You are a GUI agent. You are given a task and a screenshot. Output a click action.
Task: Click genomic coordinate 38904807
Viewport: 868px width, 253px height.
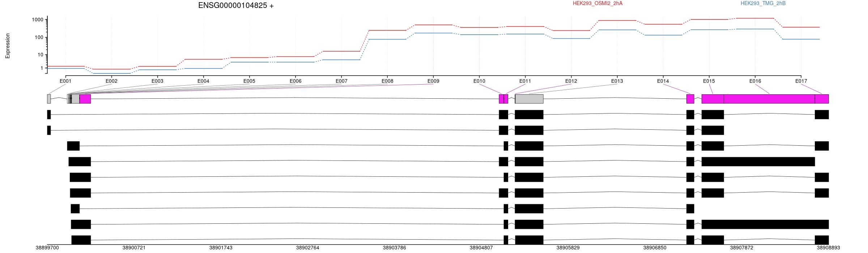pyautogui.click(x=481, y=248)
